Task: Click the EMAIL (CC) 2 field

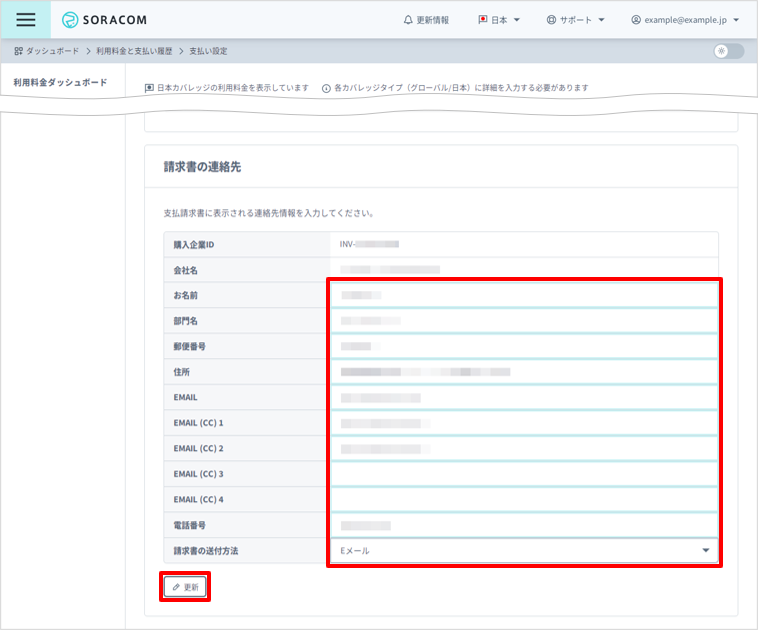Action: click(x=524, y=449)
